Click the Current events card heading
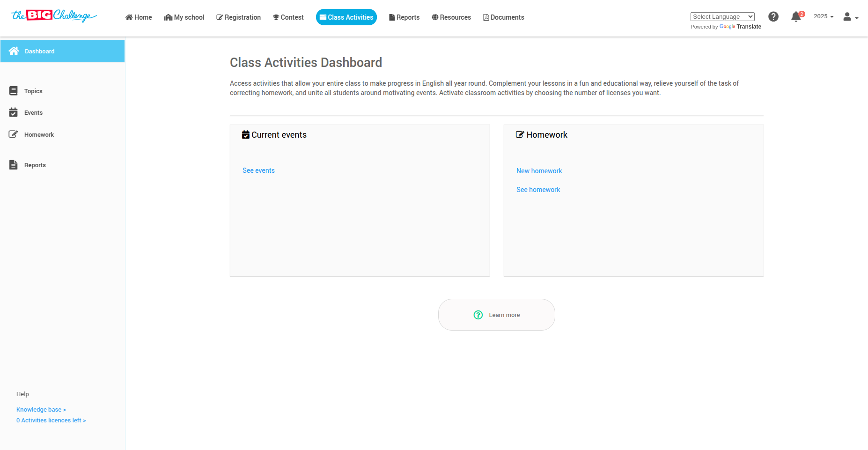 point(274,135)
